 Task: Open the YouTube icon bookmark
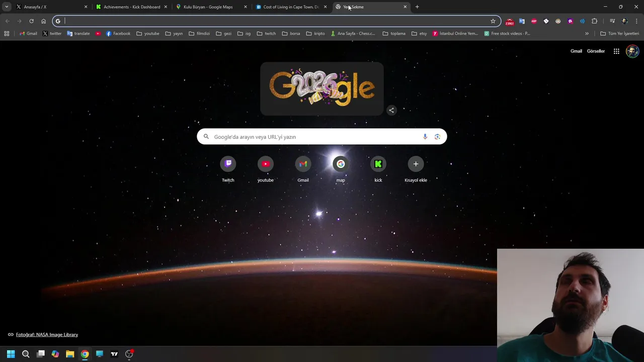pos(98,34)
